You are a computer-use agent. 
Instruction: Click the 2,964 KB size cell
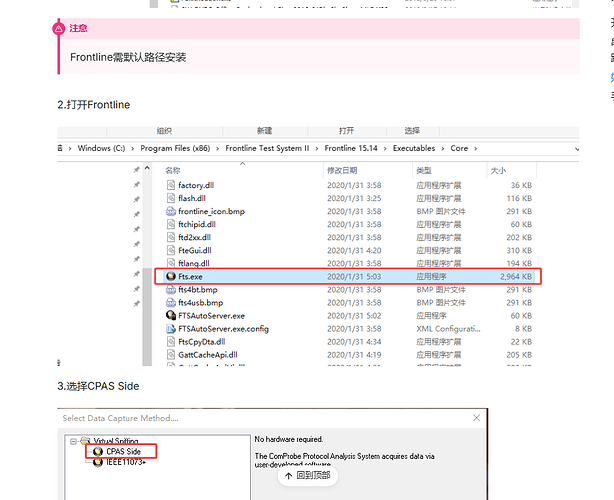pos(516,276)
